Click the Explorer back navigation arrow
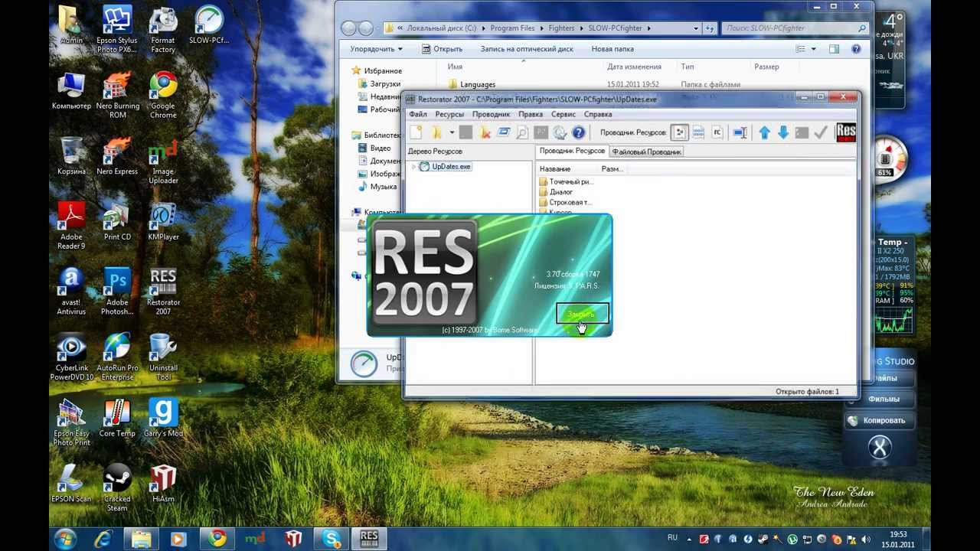Image resolution: width=980 pixels, height=551 pixels. point(349,28)
